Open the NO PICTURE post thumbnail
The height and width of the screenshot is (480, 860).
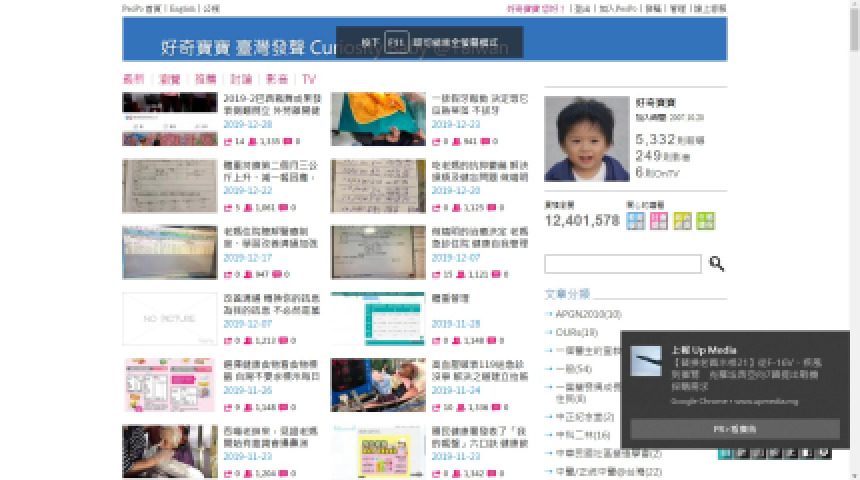tap(162, 318)
